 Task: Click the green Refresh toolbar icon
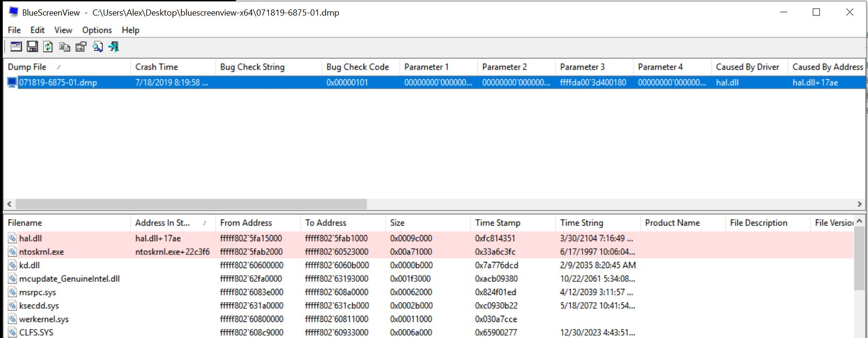coord(48,46)
